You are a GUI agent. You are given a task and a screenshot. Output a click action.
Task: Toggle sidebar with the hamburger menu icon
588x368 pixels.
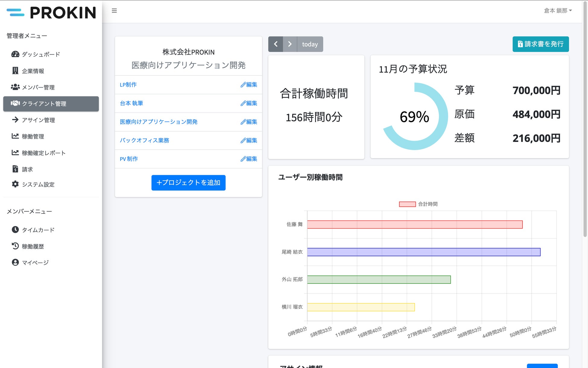[114, 11]
